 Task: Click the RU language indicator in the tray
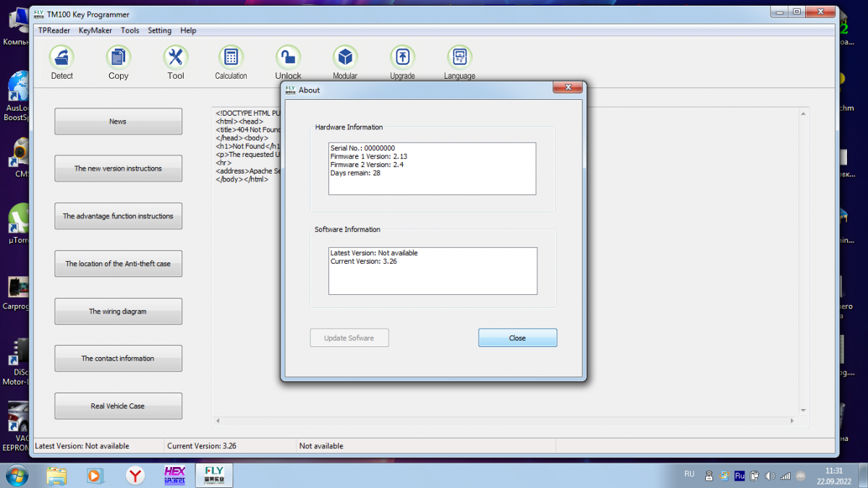coord(689,474)
